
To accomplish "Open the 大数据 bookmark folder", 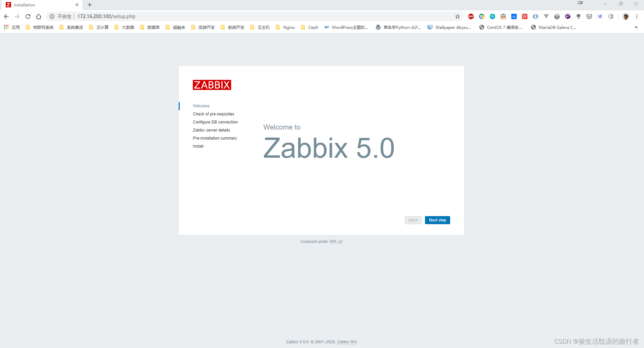I will 124,27.
